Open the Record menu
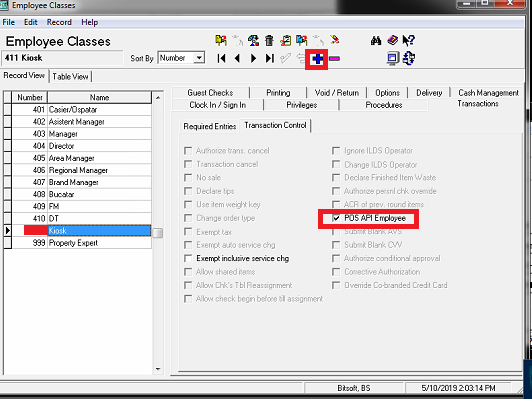The width and height of the screenshot is (532, 399). 59,22
